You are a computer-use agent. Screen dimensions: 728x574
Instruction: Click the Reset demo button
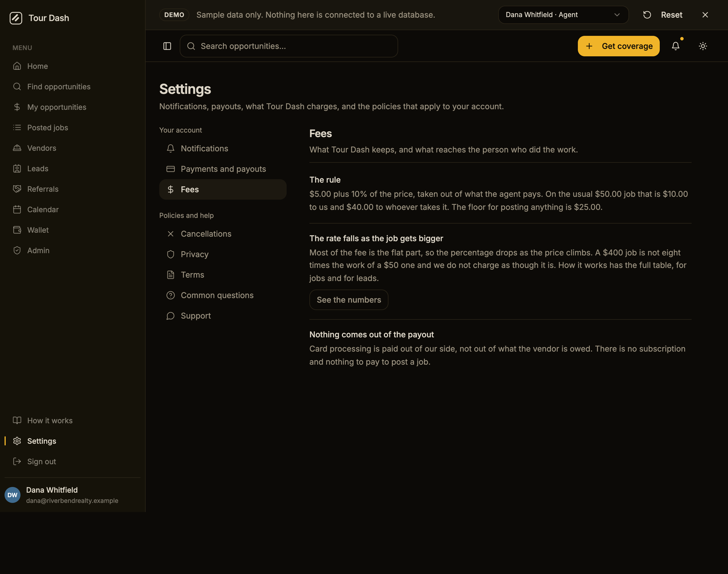pyautogui.click(x=663, y=15)
